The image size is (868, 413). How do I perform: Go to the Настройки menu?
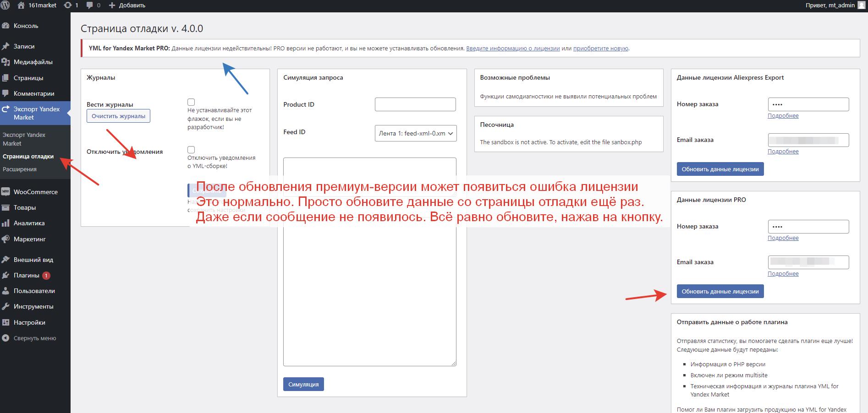tap(29, 322)
